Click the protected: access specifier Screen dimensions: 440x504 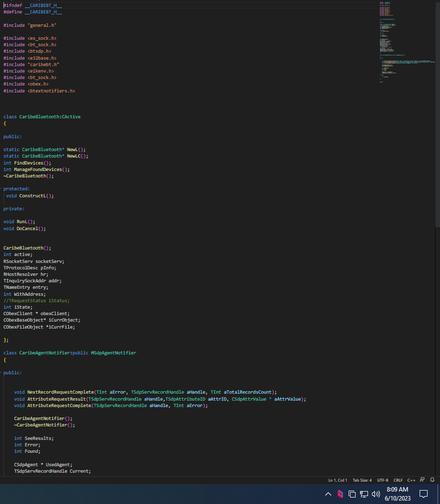(x=16, y=189)
